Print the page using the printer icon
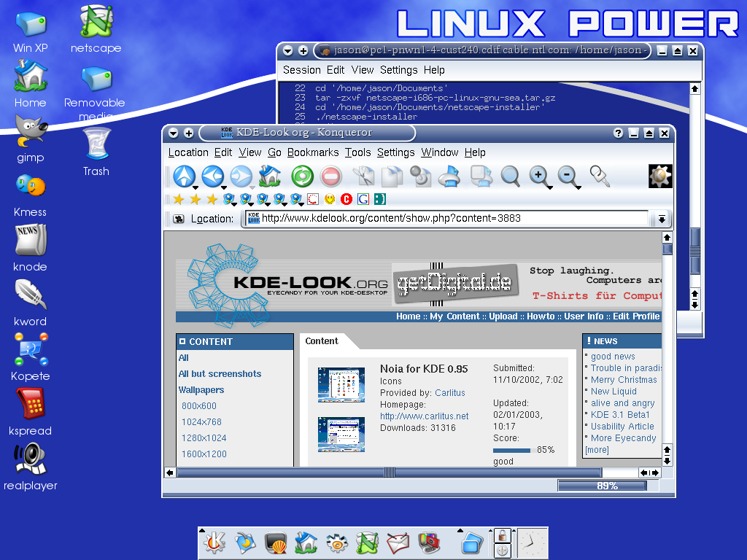Viewport: 747px width, 560px height. pyautogui.click(x=449, y=176)
